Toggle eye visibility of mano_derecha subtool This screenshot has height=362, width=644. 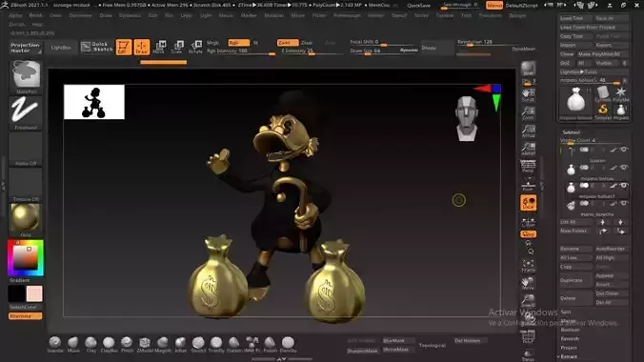(623, 203)
